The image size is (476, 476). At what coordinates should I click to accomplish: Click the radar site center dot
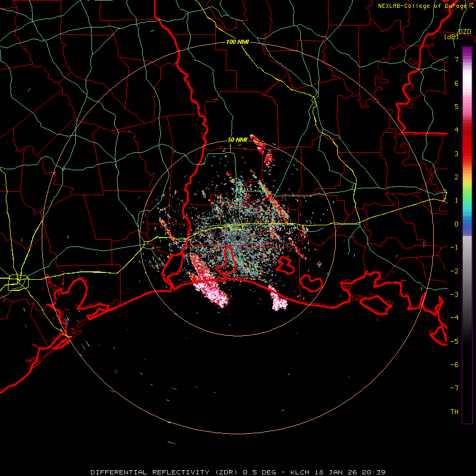237,239
